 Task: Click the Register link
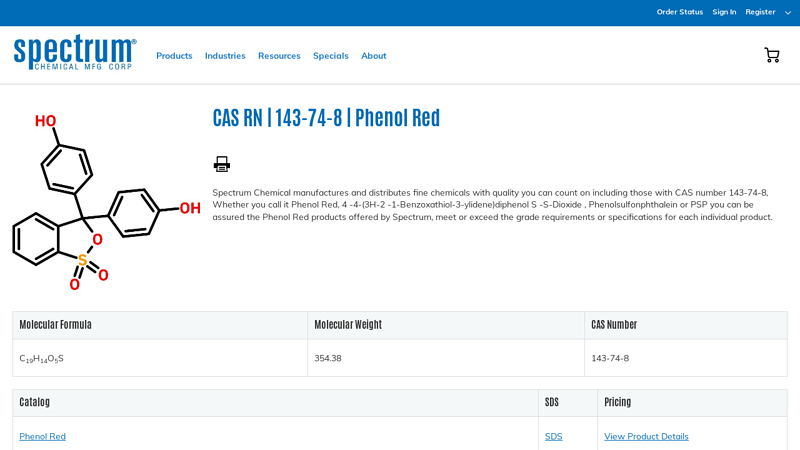point(760,12)
